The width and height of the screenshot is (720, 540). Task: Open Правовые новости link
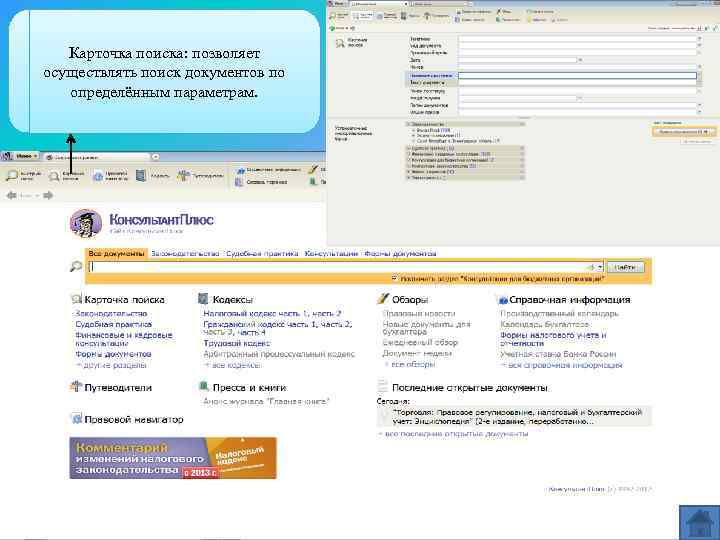(x=419, y=313)
